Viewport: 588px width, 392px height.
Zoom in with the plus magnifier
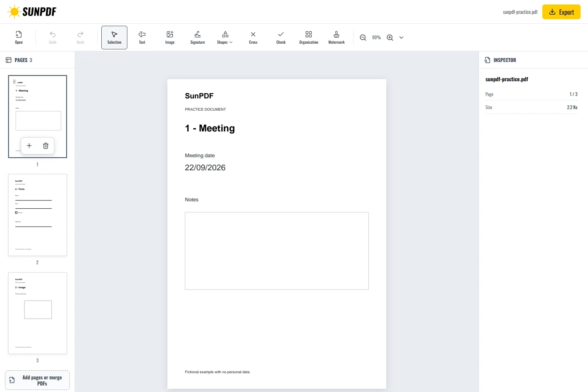(x=390, y=38)
